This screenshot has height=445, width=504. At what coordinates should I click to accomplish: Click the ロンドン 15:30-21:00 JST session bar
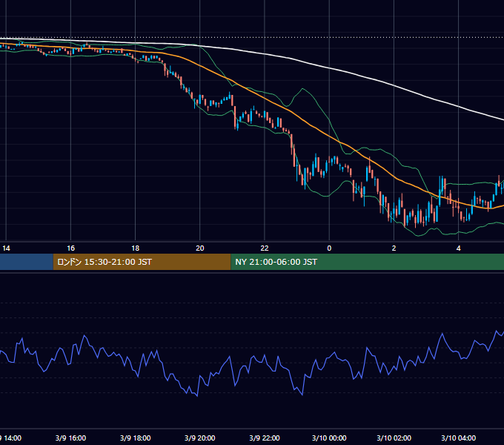point(142,262)
